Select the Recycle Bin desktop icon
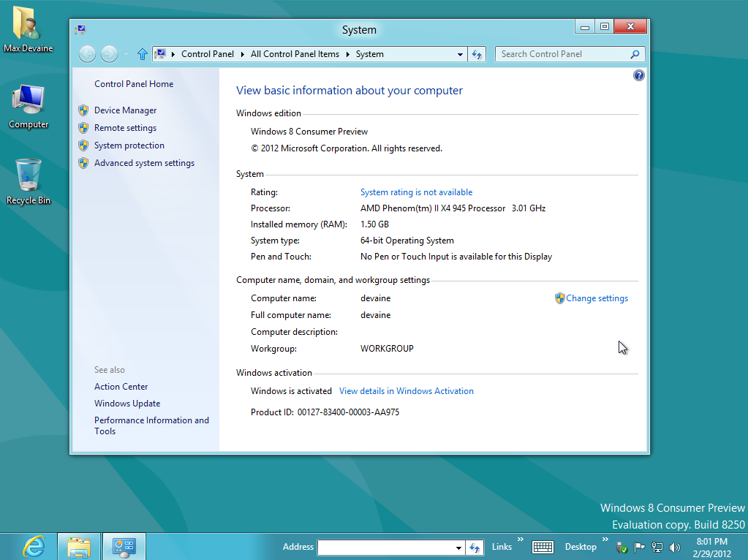748x560 pixels. (x=28, y=182)
